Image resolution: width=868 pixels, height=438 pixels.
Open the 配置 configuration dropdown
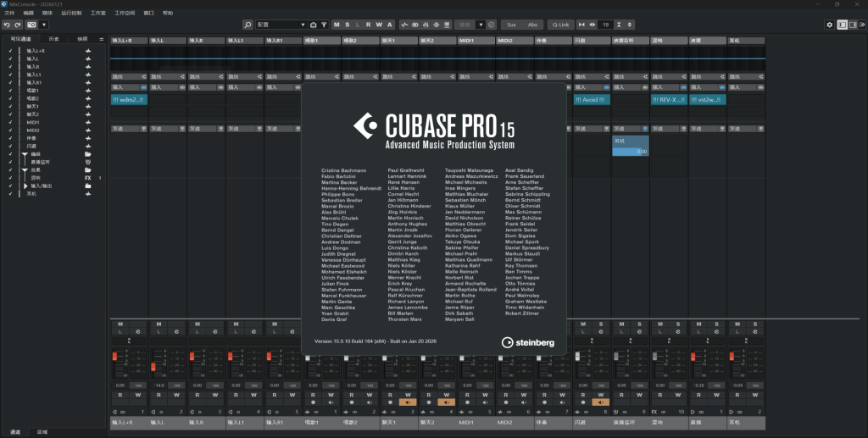pos(281,25)
